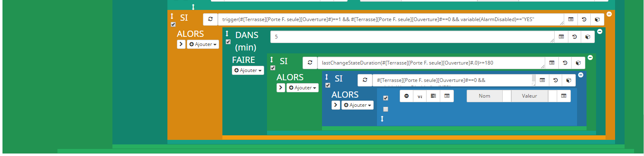The image size is (644, 156).
Task: Click the trigger condition expression field
Action: point(391,19)
